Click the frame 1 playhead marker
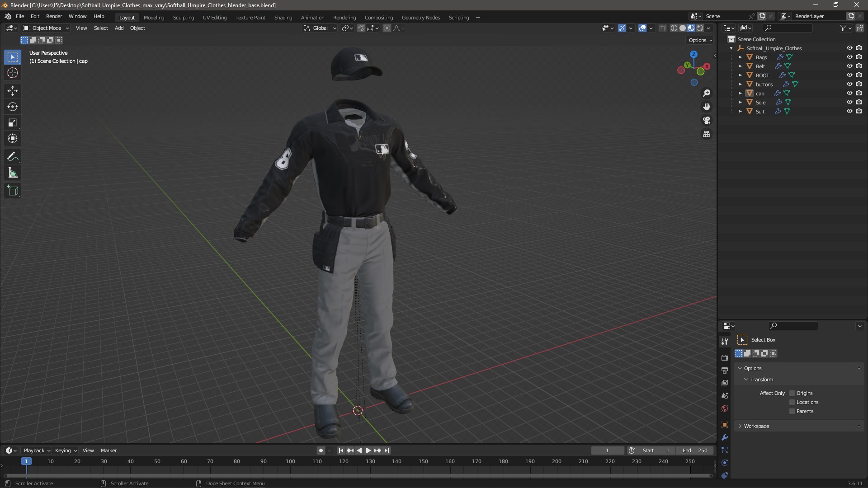Screen dimensions: 868x488 (x=26, y=461)
